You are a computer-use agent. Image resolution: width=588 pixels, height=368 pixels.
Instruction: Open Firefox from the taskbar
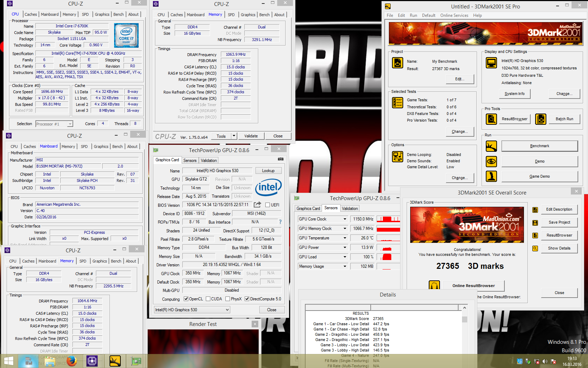point(71,361)
